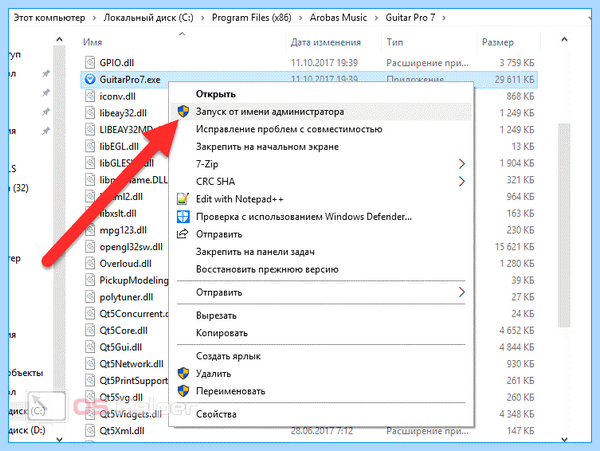Sort by Тип column header
600x451 pixels.
[395, 42]
